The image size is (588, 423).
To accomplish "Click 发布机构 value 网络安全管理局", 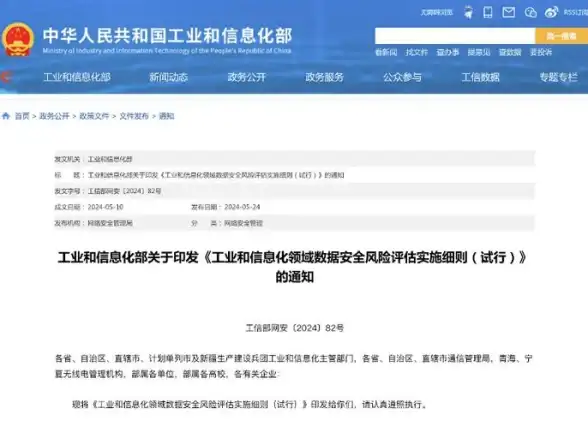I will 110,223.
